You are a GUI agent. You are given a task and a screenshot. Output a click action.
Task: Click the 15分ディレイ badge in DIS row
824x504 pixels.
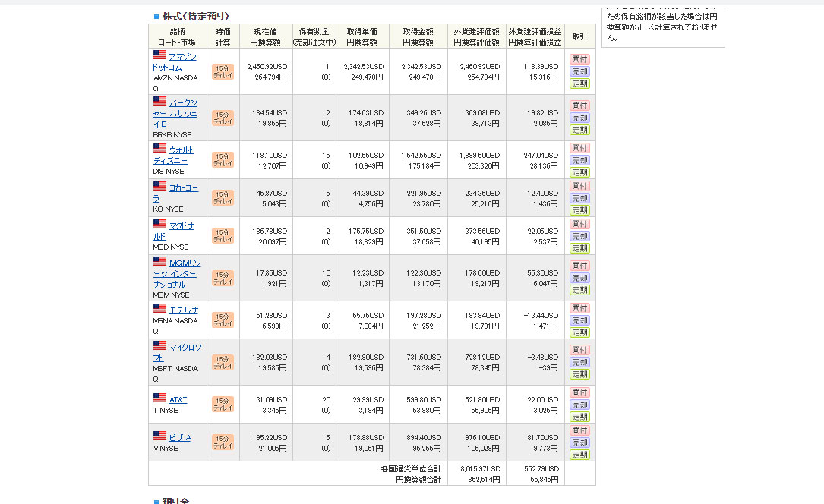point(223,160)
